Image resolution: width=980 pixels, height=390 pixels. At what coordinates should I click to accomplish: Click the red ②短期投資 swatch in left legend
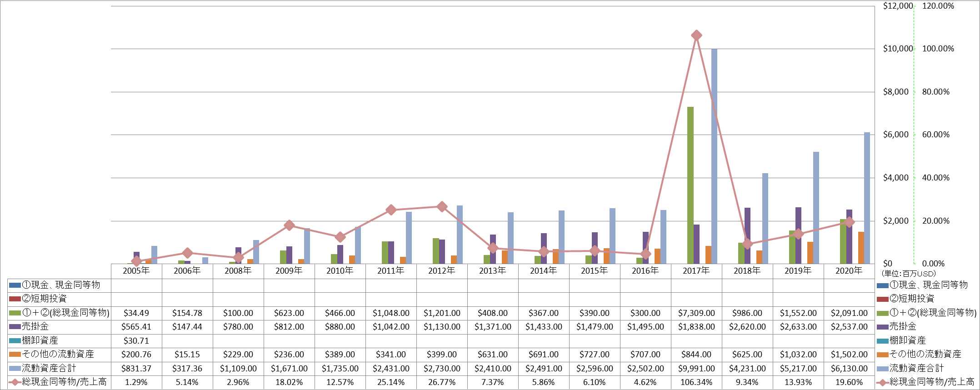pos(15,299)
